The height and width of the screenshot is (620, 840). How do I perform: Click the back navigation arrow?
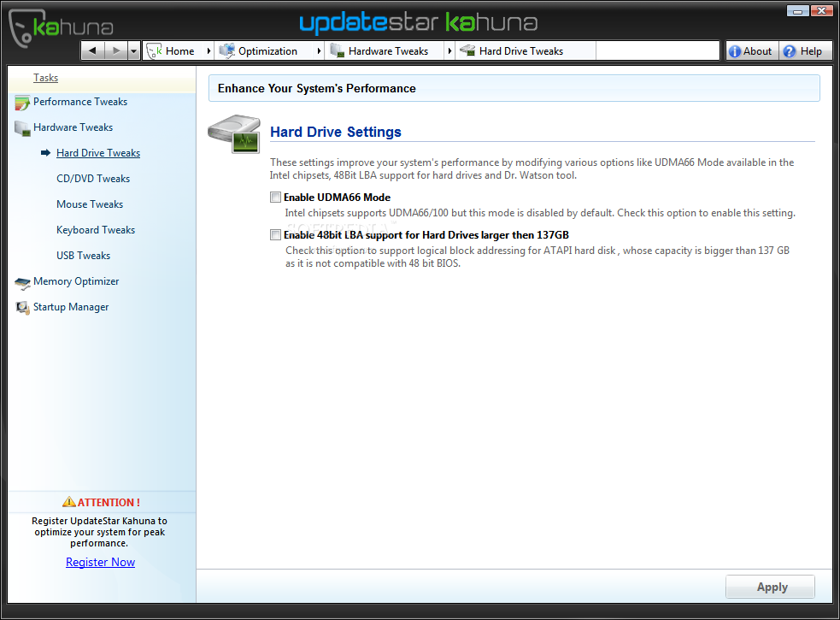coord(92,51)
